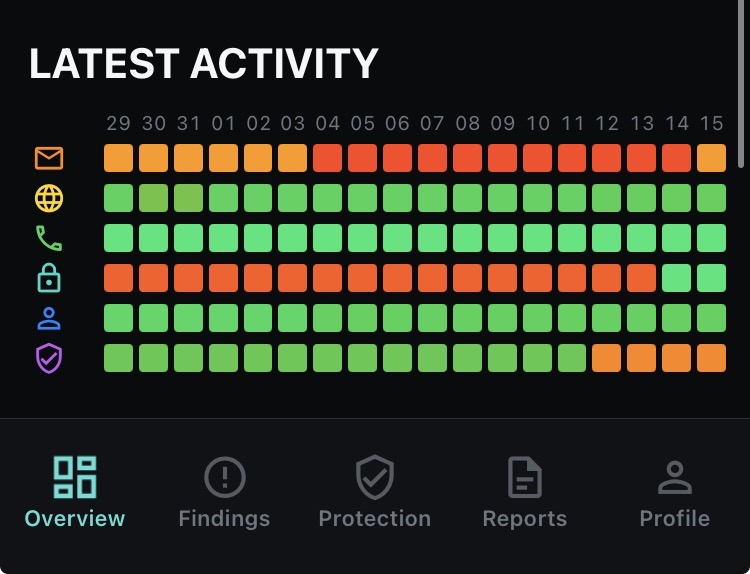Click the blue person identity icon
The width and height of the screenshot is (750, 574).
point(49,319)
